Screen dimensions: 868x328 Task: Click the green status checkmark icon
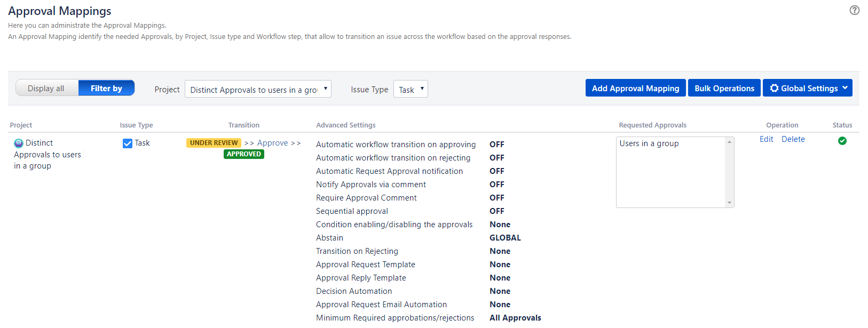[842, 141]
